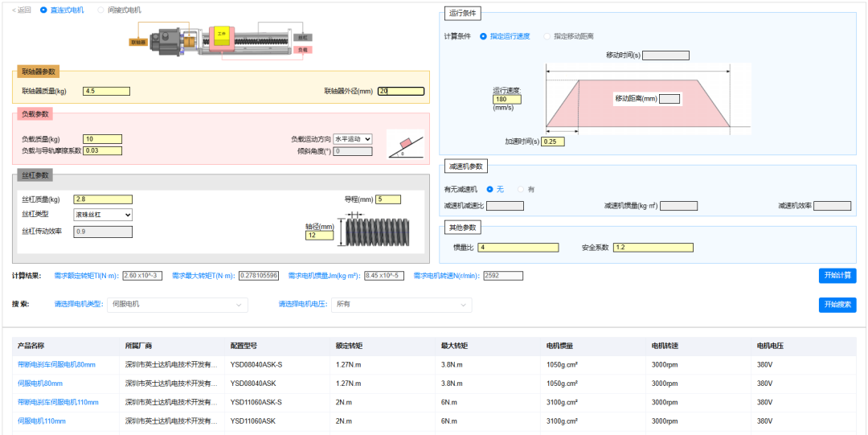The height and width of the screenshot is (435, 868).
Task: Focus the friction coefficient input field
Action: (102, 150)
